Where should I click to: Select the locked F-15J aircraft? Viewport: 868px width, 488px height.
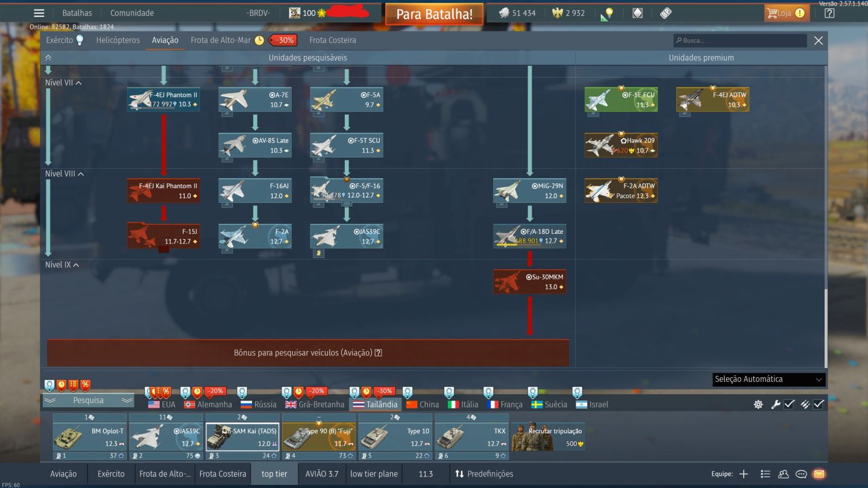[163, 236]
